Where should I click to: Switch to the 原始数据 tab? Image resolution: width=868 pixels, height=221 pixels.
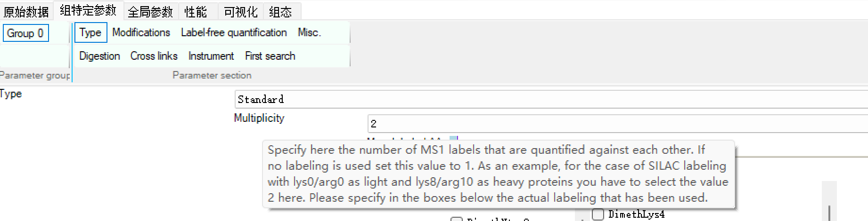point(26,11)
